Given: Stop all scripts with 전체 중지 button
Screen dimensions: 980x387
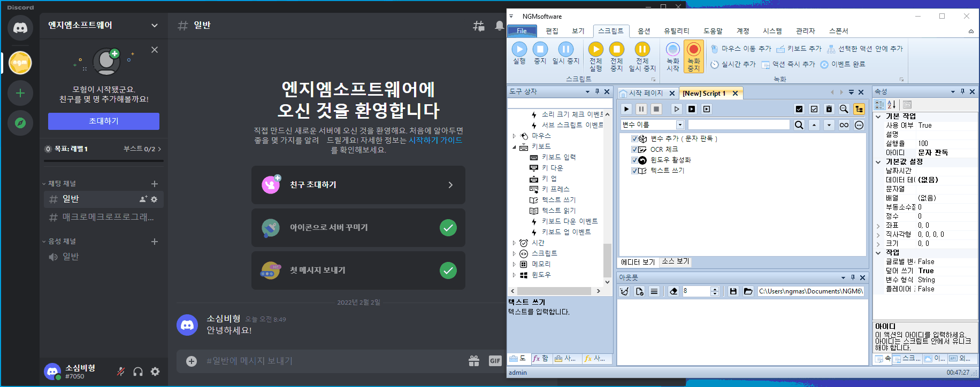Looking at the screenshot, I should (x=616, y=57).
